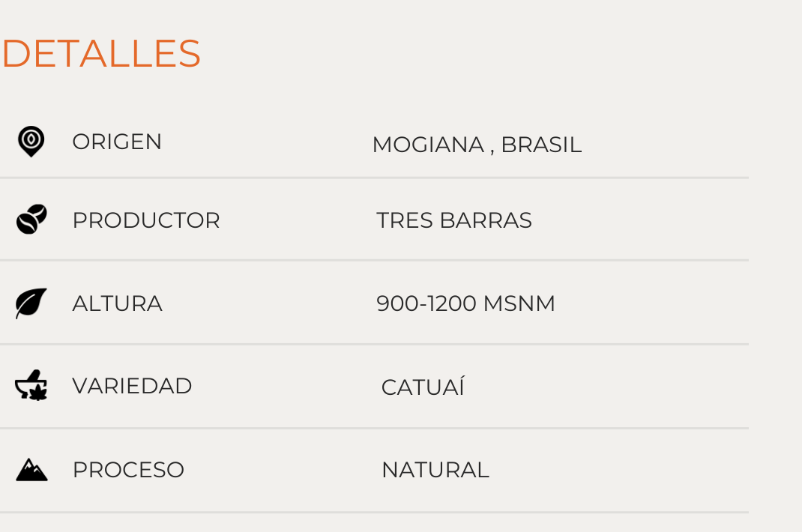Screen dimensions: 802x532
Task: Click the NATURAL process value
Action: pyautogui.click(x=435, y=470)
